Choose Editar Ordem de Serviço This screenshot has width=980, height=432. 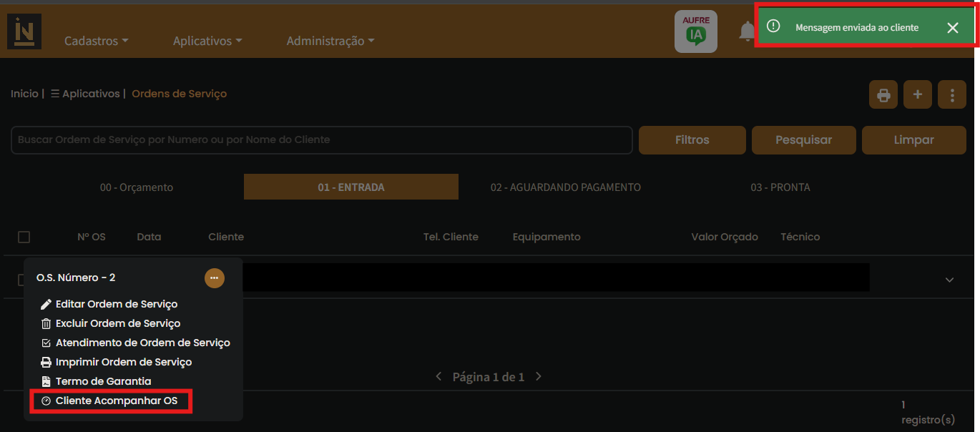coord(116,304)
